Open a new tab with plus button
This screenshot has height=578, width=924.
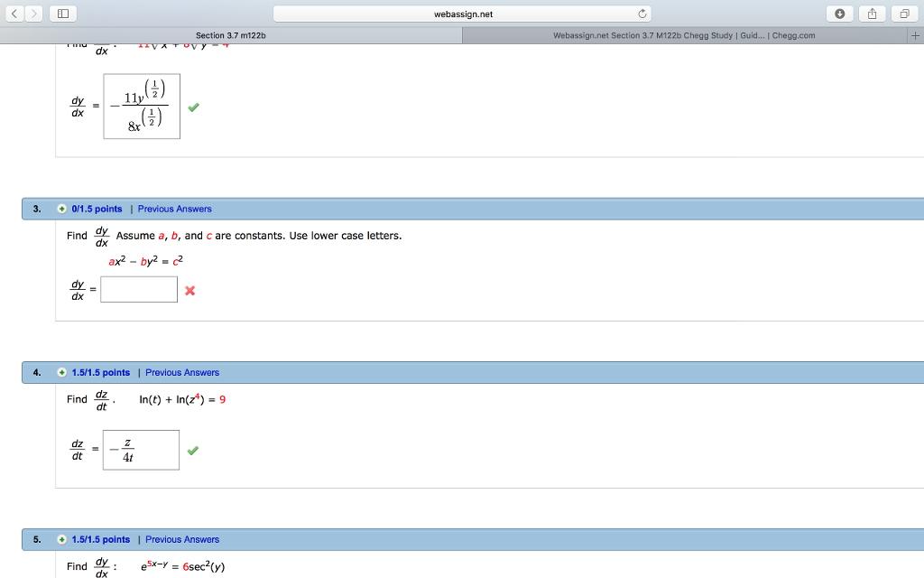(915, 35)
